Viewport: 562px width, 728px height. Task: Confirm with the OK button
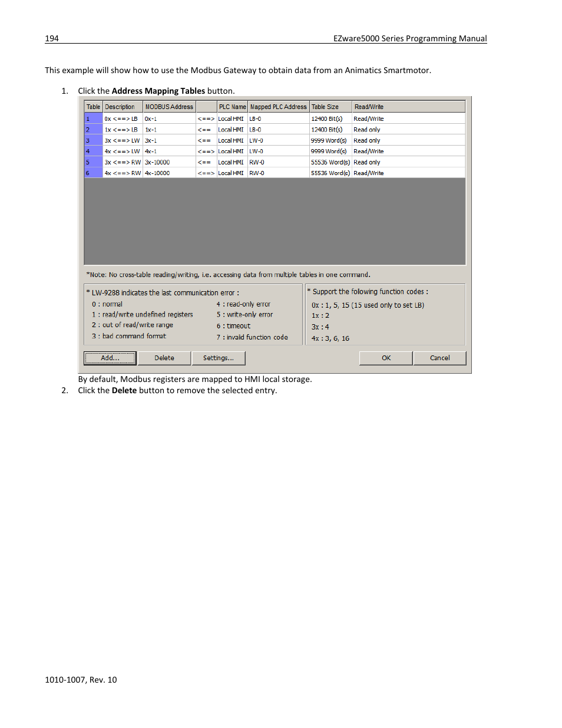[386, 358]
